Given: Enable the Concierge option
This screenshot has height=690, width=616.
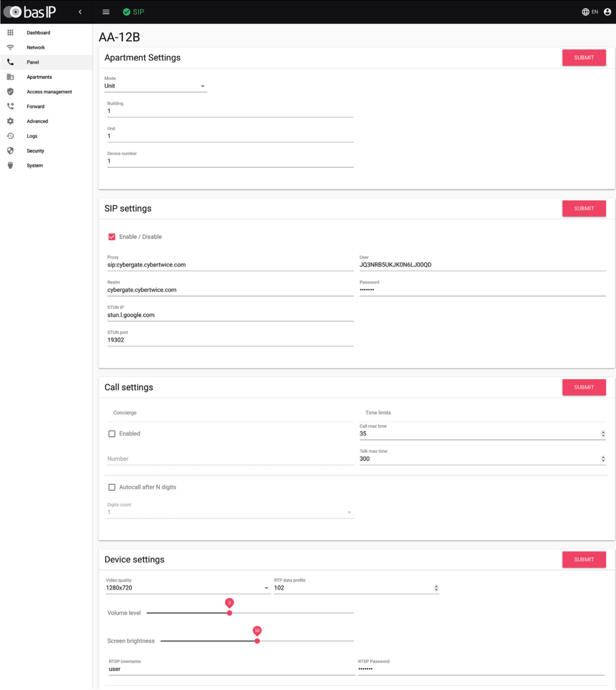Looking at the screenshot, I should point(112,433).
